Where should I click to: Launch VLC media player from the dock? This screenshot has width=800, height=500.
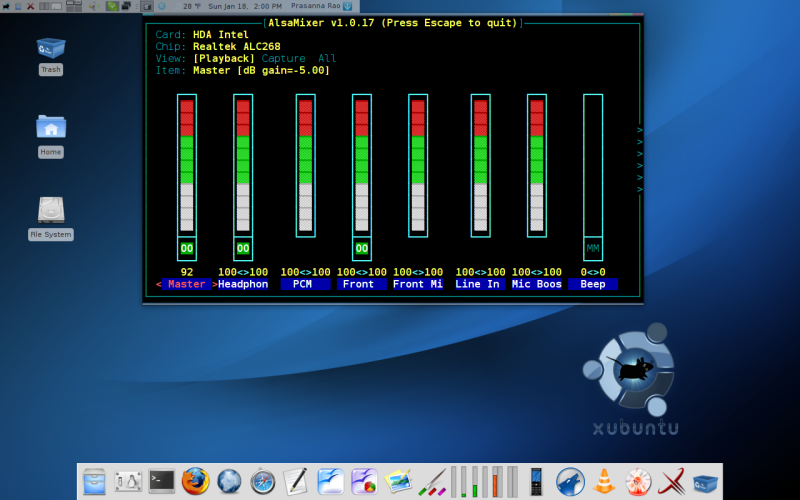click(x=604, y=481)
